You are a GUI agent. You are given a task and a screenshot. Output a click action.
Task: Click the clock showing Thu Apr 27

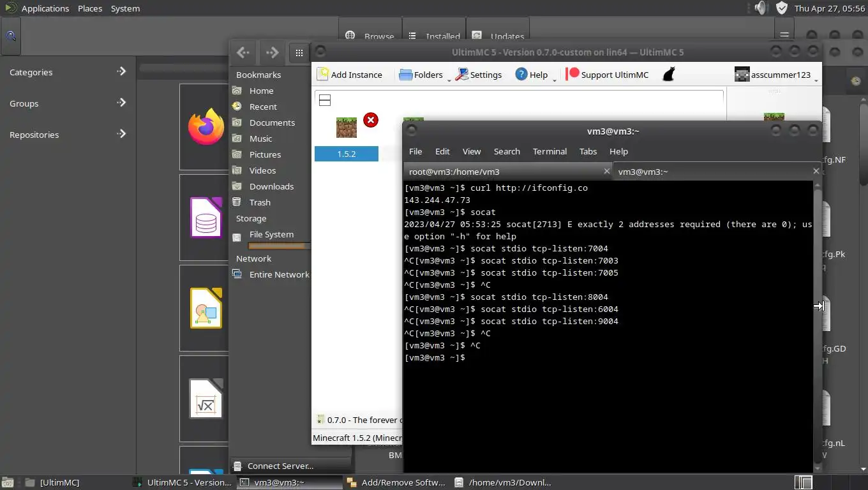coord(829,8)
